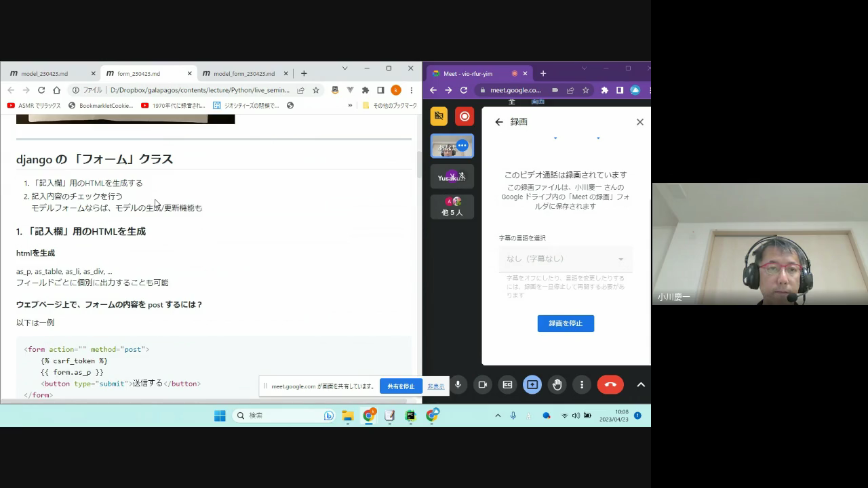
Task: Click the yellow camera-off icon in Meet
Action: click(x=439, y=116)
